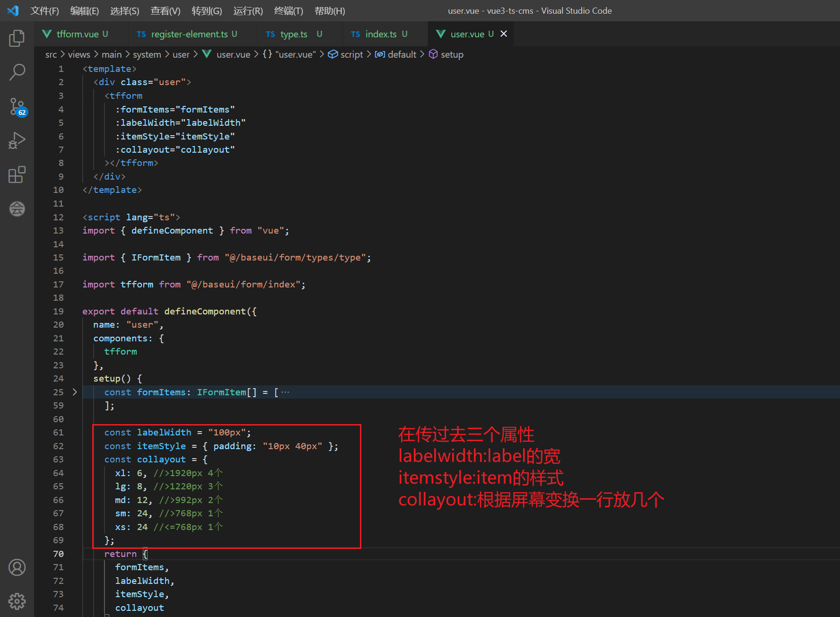
Task: Open the 帮助(H) menu
Action: (x=330, y=11)
